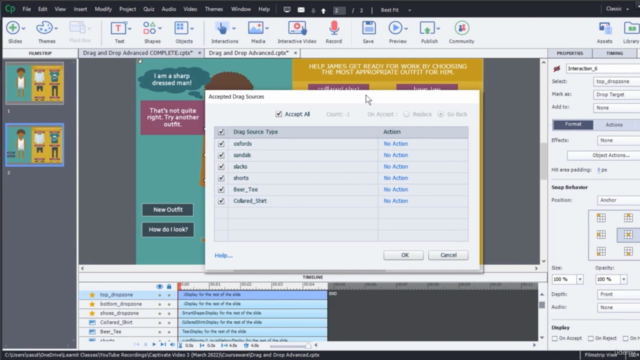Open the Media toolbar icon
640x360 pixels.
point(256,28)
